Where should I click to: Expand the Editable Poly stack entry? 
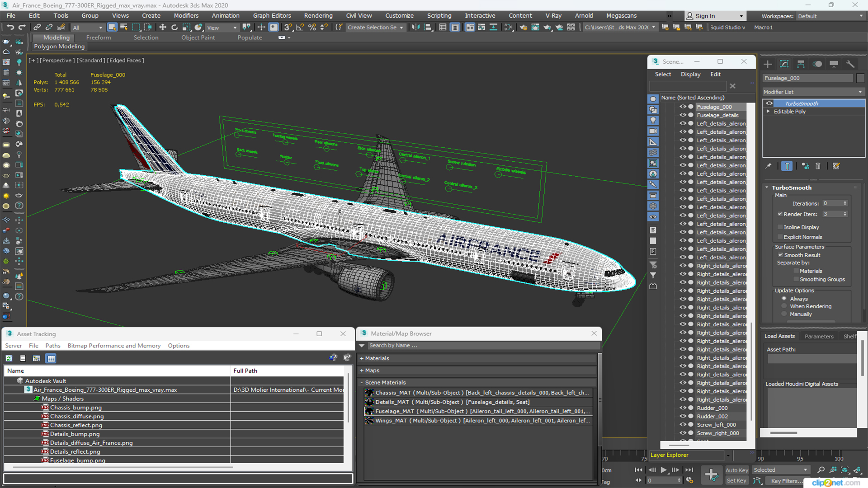[768, 112]
